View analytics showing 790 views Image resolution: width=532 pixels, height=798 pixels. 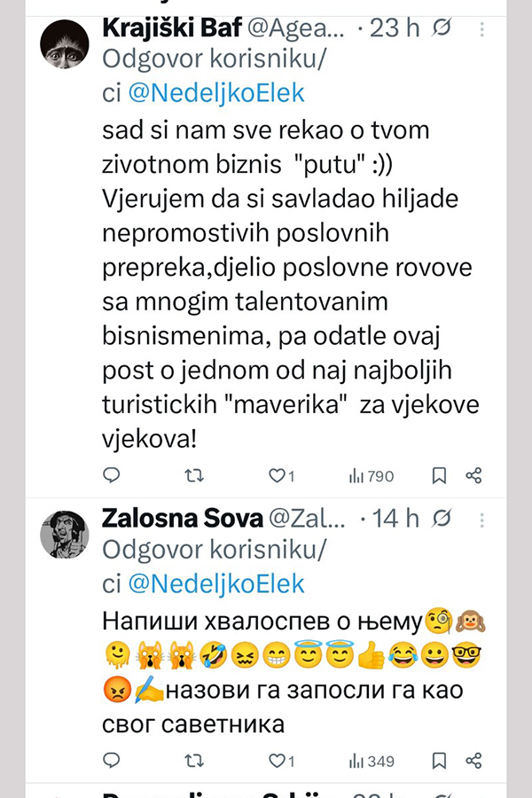[372, 476]
